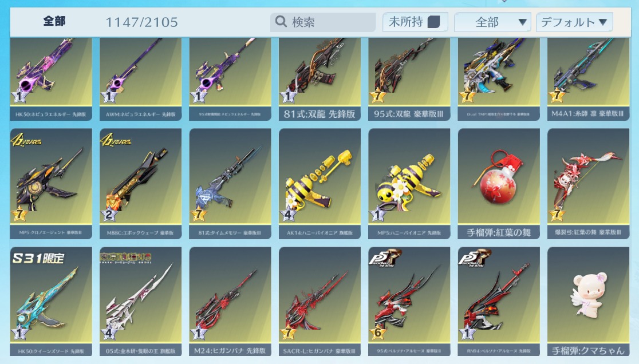Click the magnifying glass search icon

tap(281, 21)
